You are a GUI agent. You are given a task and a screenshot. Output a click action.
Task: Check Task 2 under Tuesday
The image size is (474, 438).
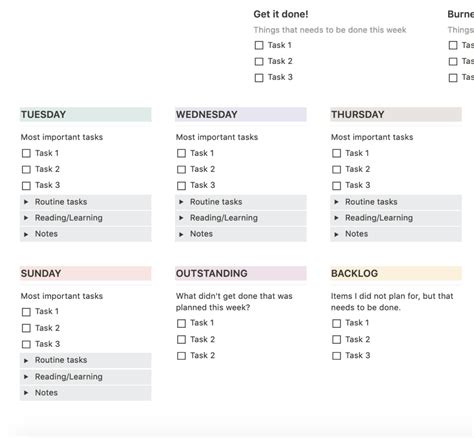(26, 169)
